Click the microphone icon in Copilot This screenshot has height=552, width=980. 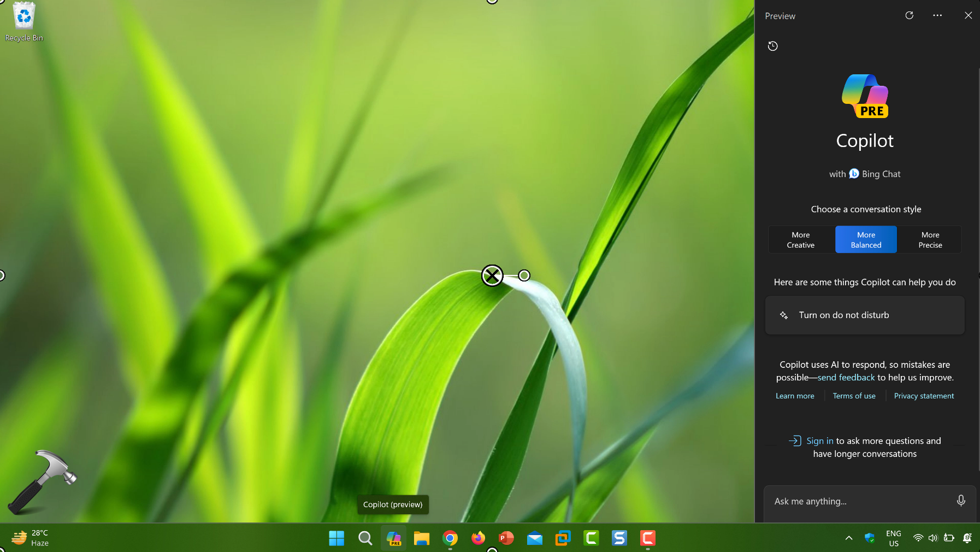(961, 501)
